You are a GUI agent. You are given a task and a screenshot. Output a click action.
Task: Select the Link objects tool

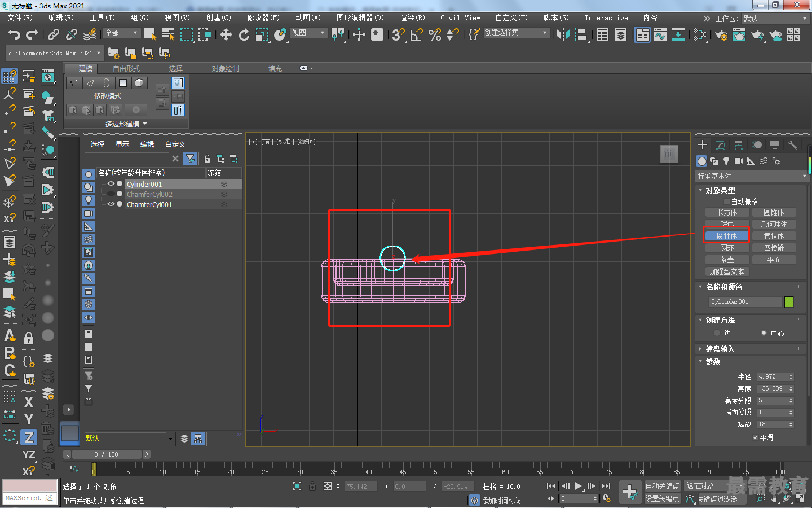[x=54, y=35]
